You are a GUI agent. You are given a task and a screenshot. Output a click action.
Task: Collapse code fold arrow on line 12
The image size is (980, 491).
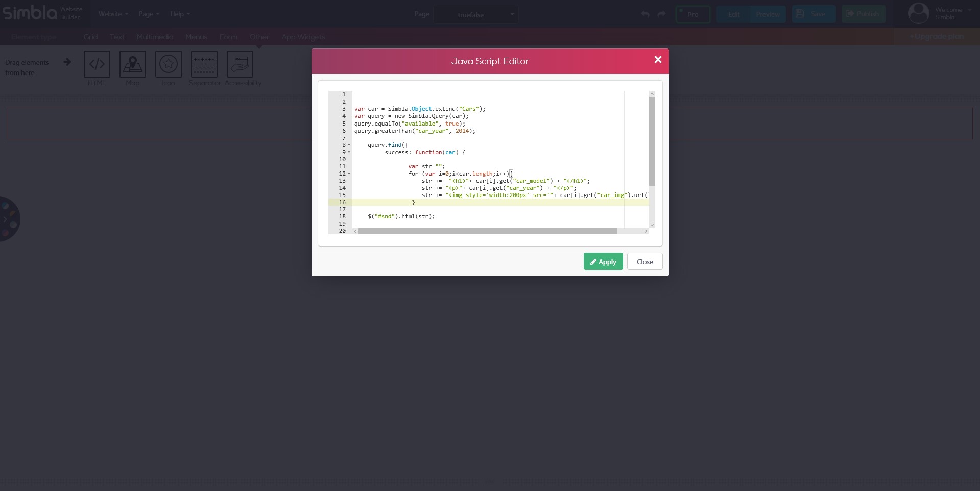pos(349,174)
